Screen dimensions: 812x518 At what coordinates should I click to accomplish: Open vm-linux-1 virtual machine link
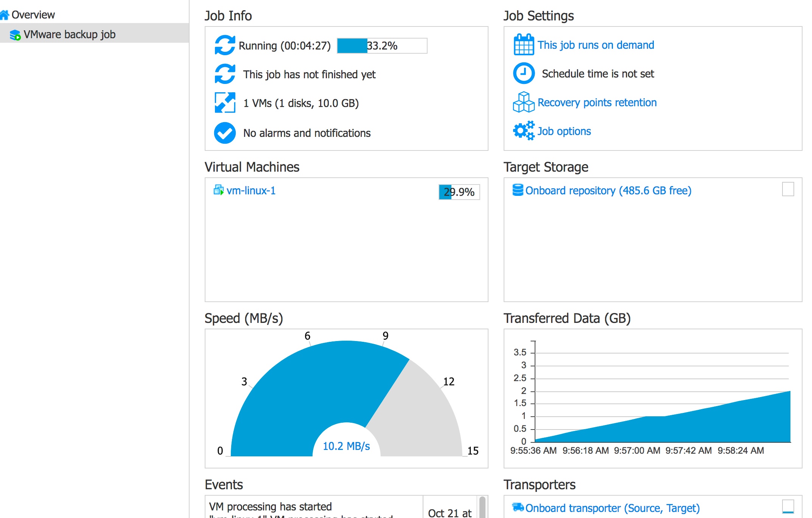[x=251, y=191]
